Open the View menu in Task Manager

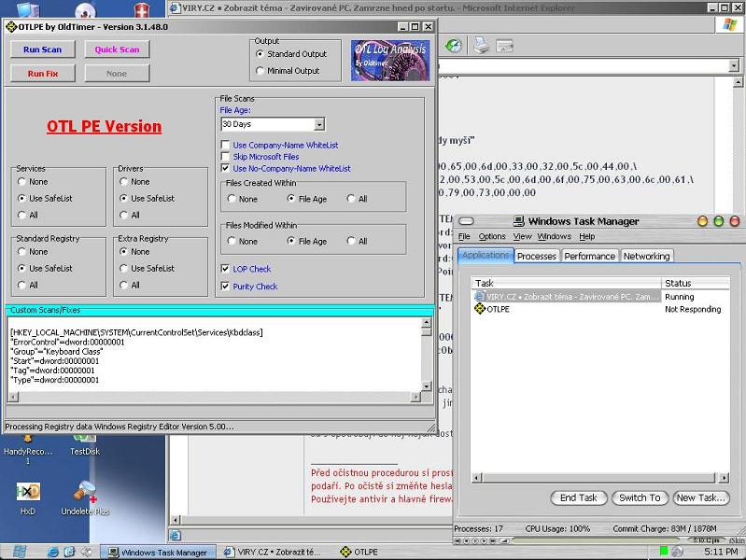pos(522,236)
